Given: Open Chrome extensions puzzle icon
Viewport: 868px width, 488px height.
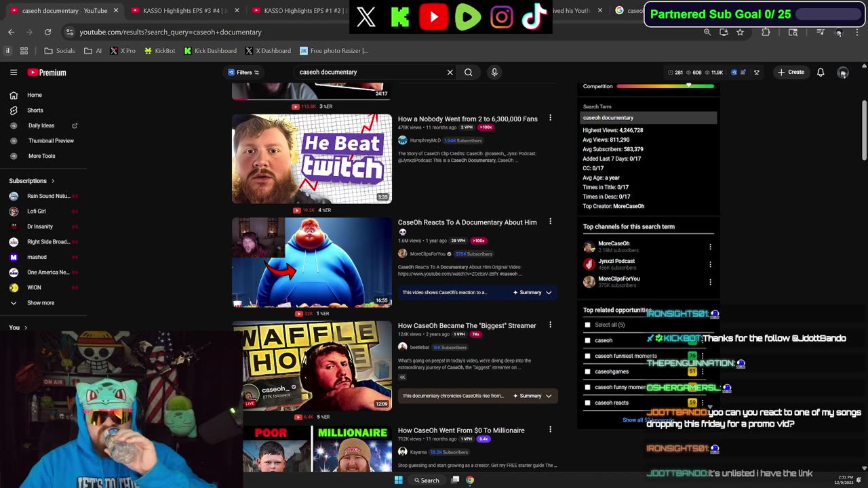Looking at the screenshot, I should [x=766, y=32].
